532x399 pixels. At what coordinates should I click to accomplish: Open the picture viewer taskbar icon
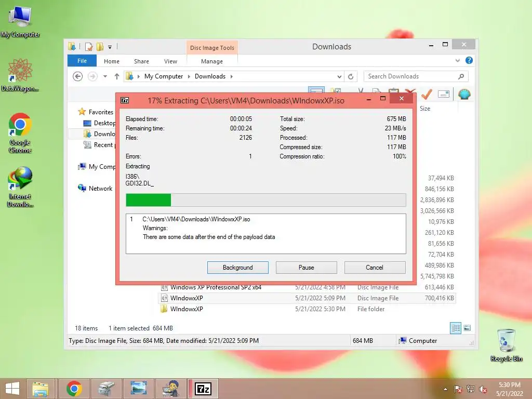pos(138,389)
